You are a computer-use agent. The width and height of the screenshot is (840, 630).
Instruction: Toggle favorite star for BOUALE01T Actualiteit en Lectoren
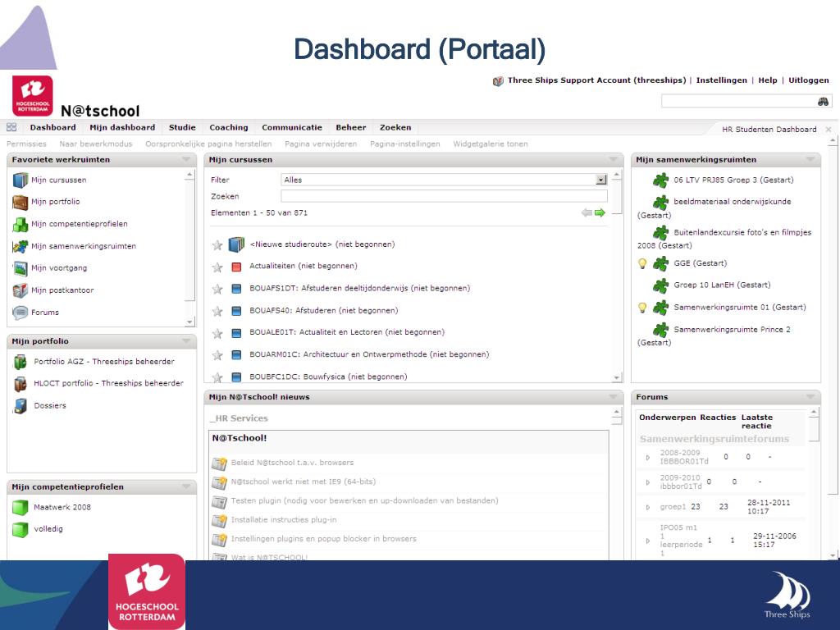[x=217, y=334]
